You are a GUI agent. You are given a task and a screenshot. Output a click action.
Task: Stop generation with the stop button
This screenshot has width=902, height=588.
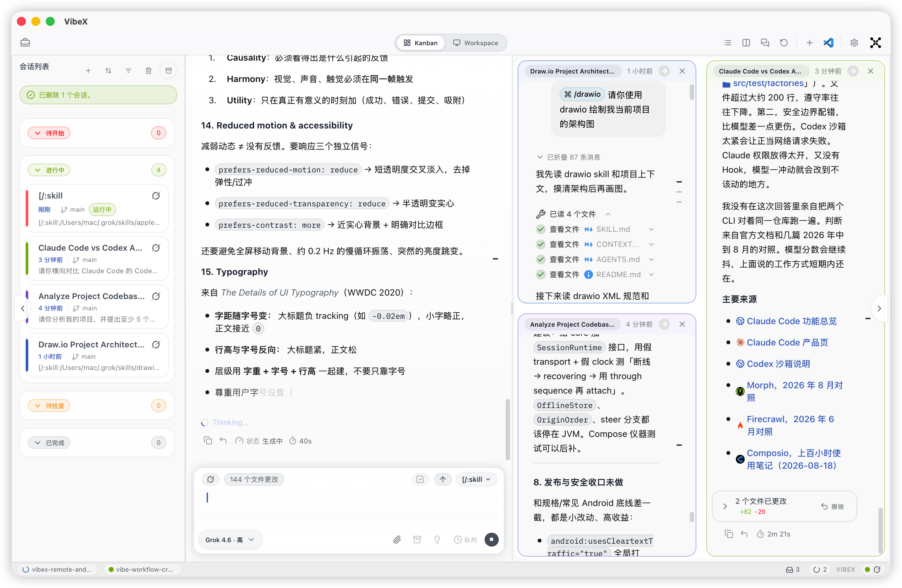point(492,539)
